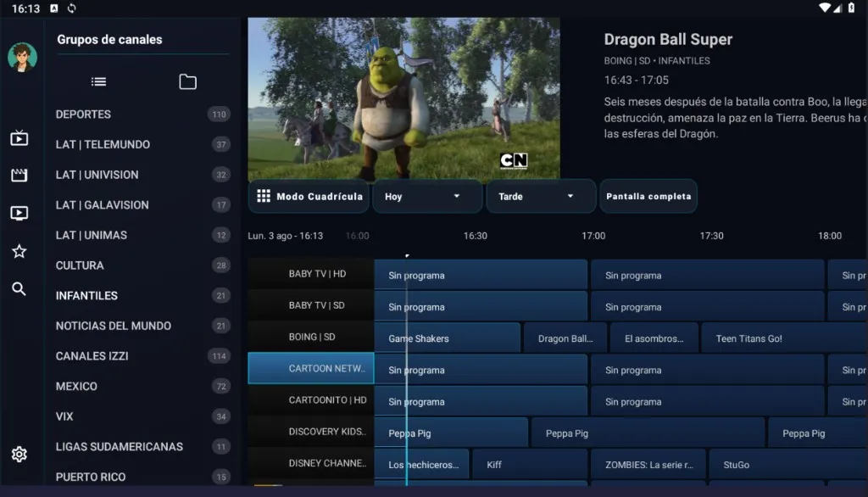Switch to list view icon

tap(98, 82)
